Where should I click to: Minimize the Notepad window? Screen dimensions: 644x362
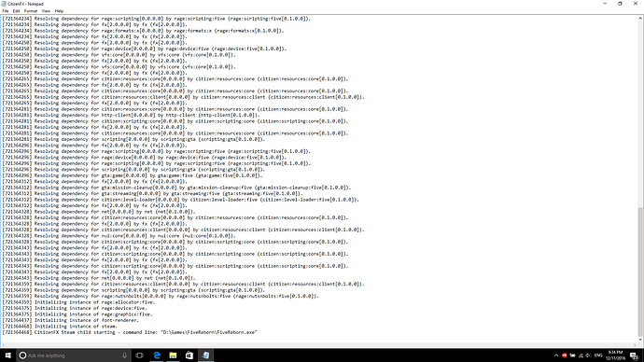click(x=605, y=4)
